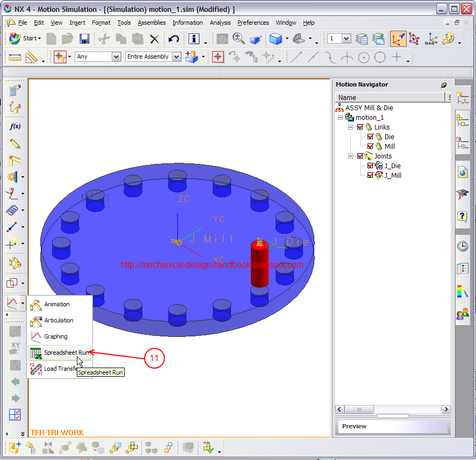Choose Graphing from the popup menu
Viewport: 476px width, 460px height.
[x=60, y=337]
